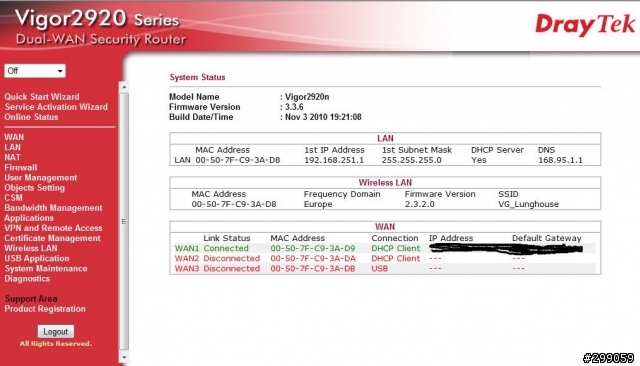Viewport: 640px width, 366px height.
Task: Select SSID value VG_Lunghouse
Action: pyautogui.click(x=528, y=204)
